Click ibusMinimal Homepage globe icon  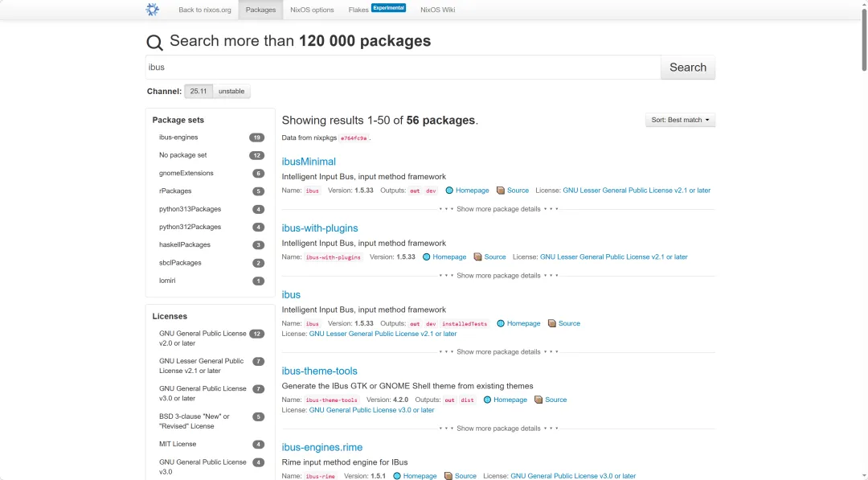(449, 191)
